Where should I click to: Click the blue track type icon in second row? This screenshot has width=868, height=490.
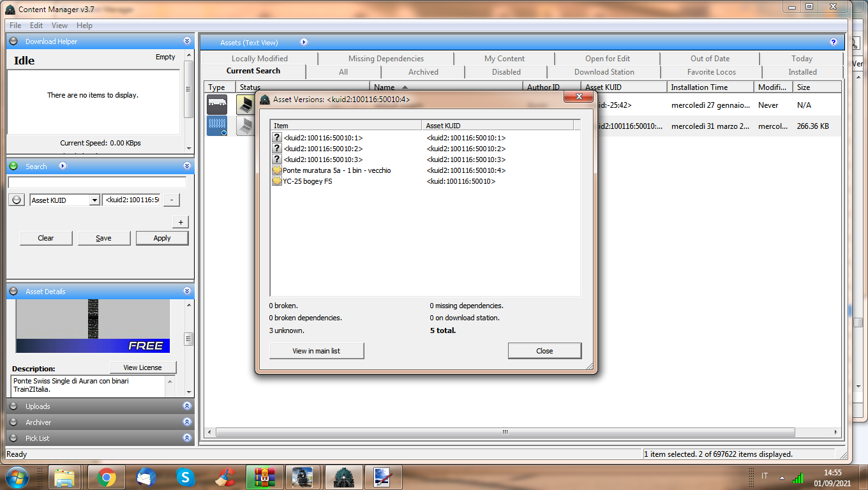[217, 126]
